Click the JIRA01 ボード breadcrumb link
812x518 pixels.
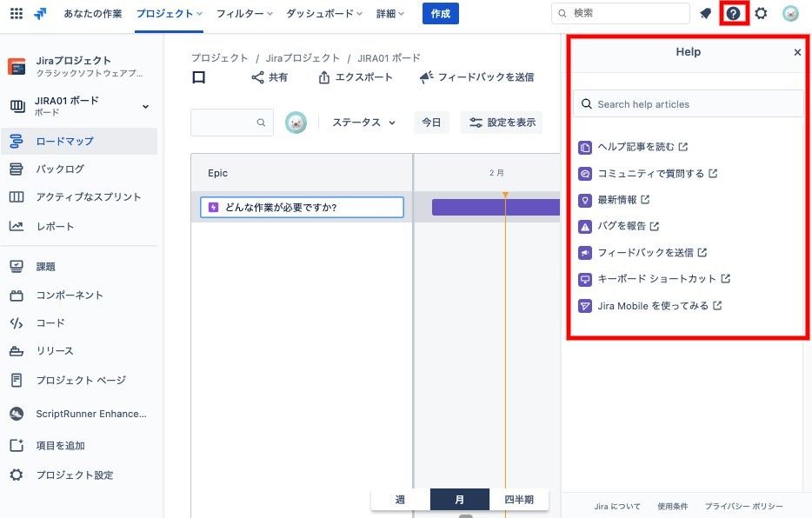click(389, 58)
